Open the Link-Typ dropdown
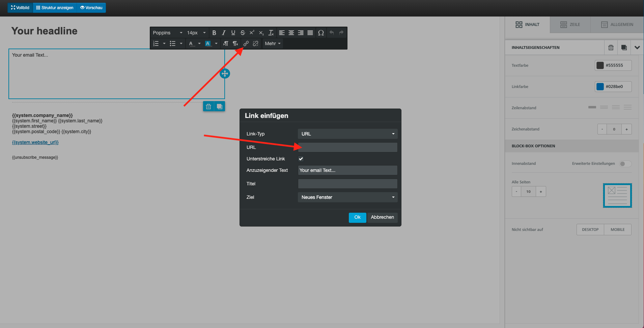This screenshot has width=644, height=328. tap(347, 134)
